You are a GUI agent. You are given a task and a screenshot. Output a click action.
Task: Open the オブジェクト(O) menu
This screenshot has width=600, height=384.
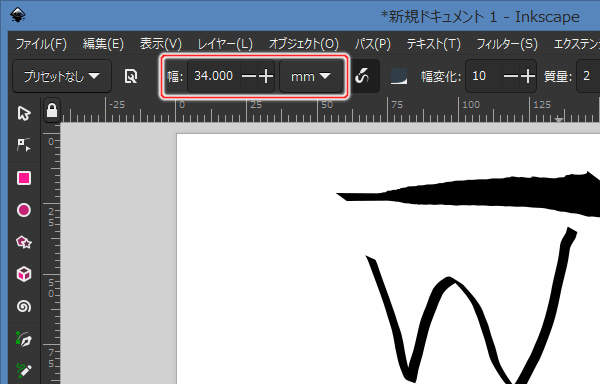click(x=304, y=44)
